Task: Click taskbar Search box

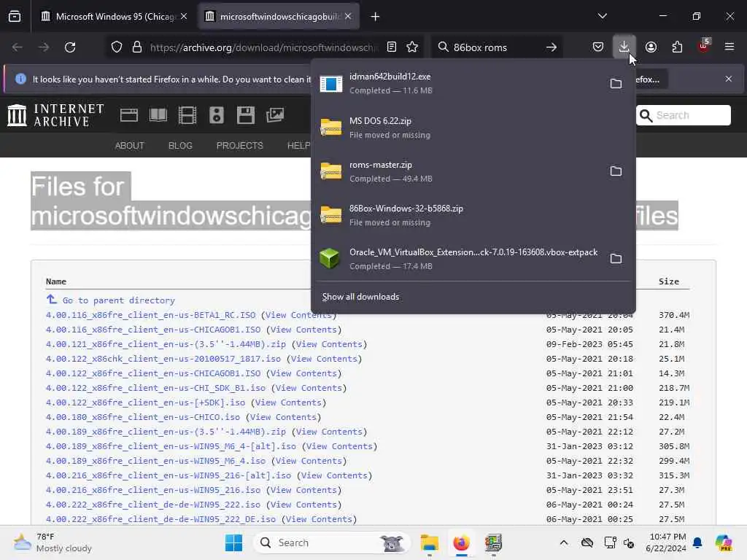Action: (332, 542)
